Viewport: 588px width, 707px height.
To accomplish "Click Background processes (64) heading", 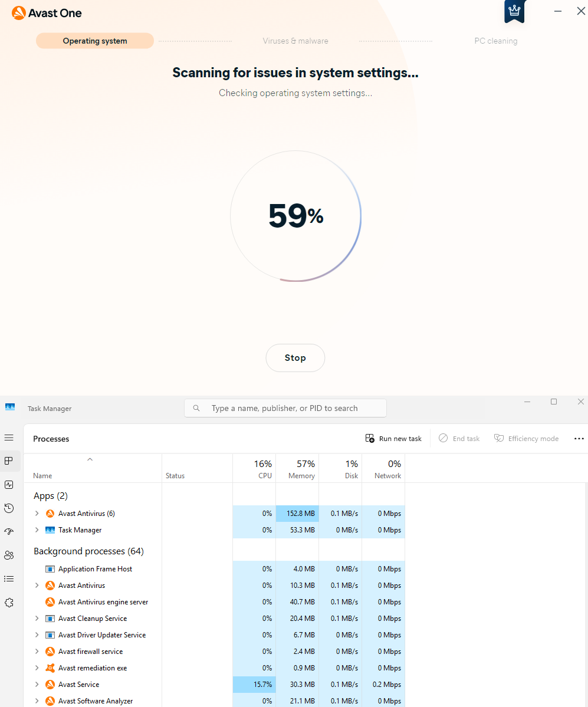I will (89, 551).
